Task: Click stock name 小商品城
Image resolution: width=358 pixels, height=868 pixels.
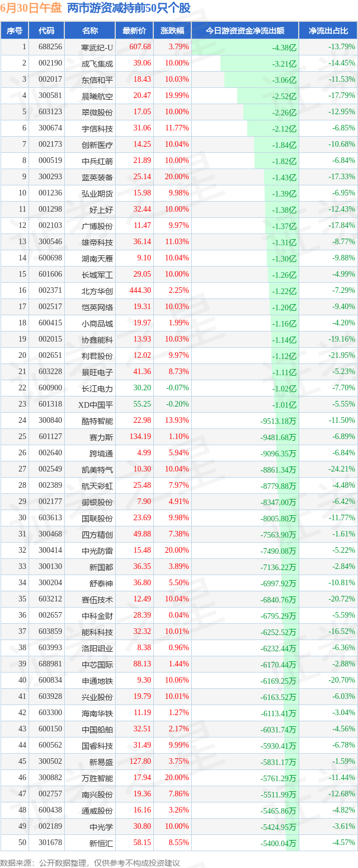Action: [x=97, y=323]
